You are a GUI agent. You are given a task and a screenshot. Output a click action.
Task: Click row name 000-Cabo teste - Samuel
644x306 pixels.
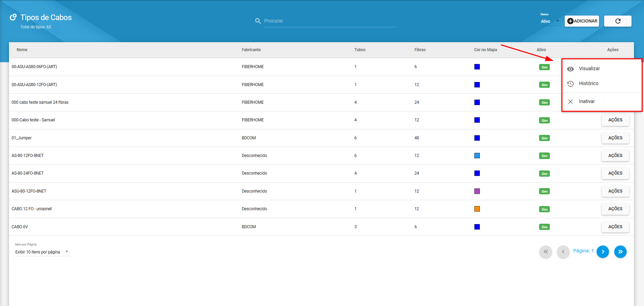pos(33,120)
